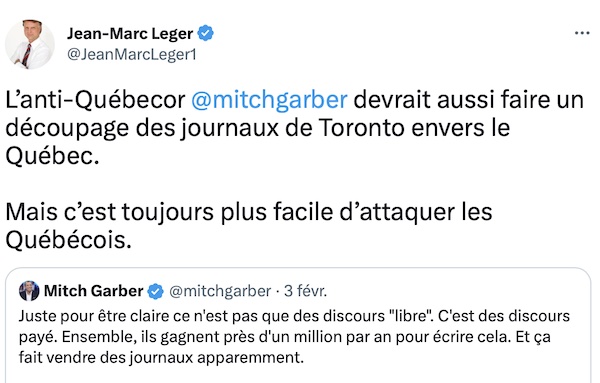Click the quoted tweet line mentioning près d'un million

click(x=285, y=337)
